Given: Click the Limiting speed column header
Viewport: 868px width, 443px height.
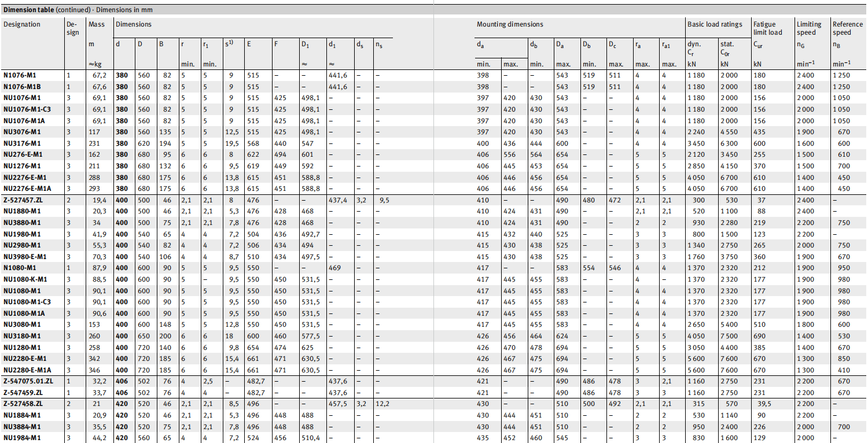Looking at the screenshot, I should (x=809, y=28).
